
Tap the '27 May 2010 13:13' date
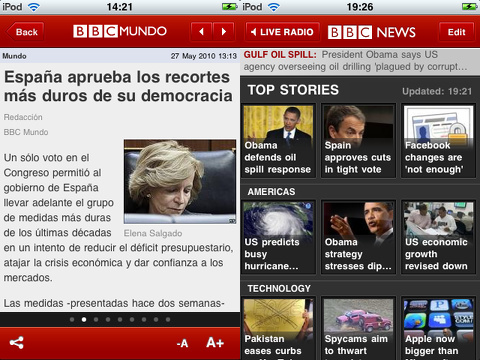tap(204, 56)
